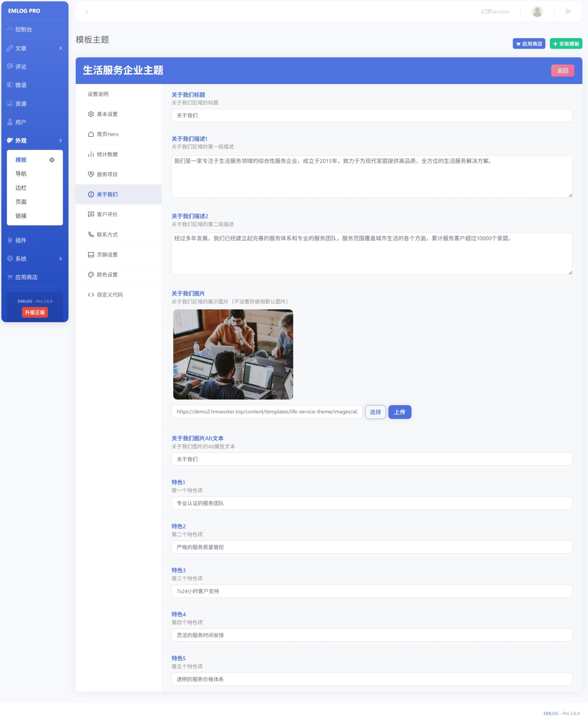Select the 首页Hero tab
This screenshot has width=588, height=722.
[x=107, y=134]
